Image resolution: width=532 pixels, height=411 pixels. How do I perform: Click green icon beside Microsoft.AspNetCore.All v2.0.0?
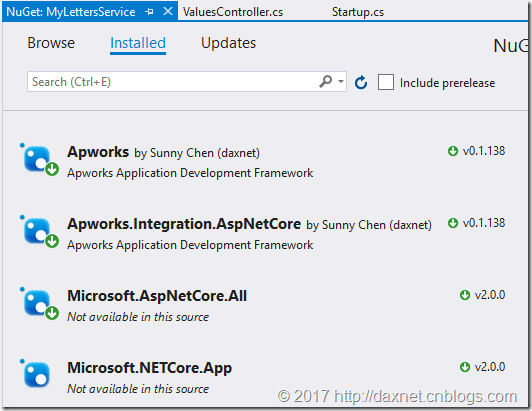tap(465, 295)
